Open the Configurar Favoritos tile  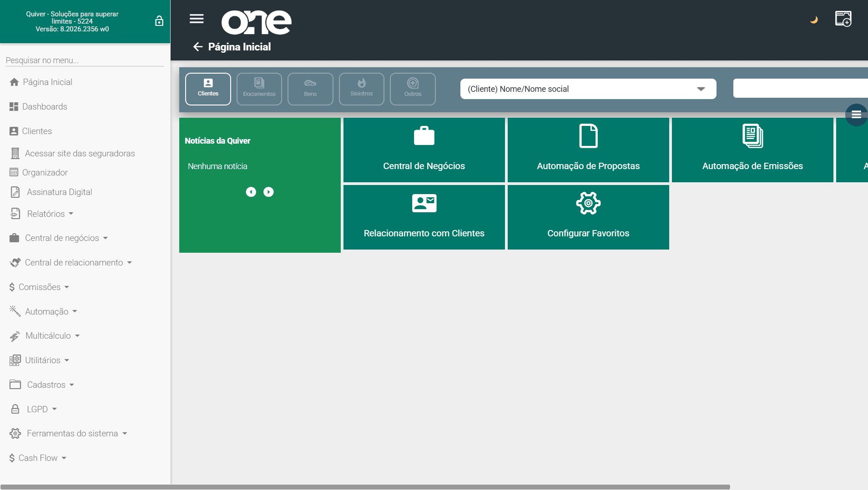tap(588, 217)
